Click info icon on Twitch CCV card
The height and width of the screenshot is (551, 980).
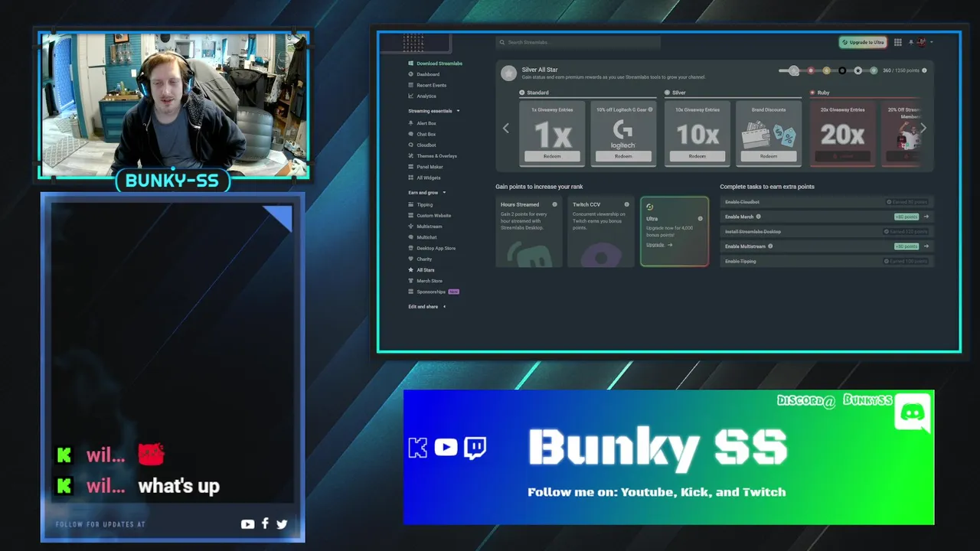pyautogui.click(x=627, y=204)
